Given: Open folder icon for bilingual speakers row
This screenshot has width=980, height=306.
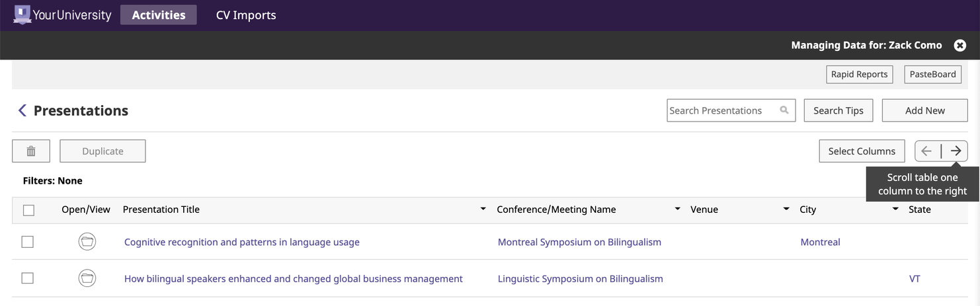Looking at the screenshot, I should click(x=87, y=278).
